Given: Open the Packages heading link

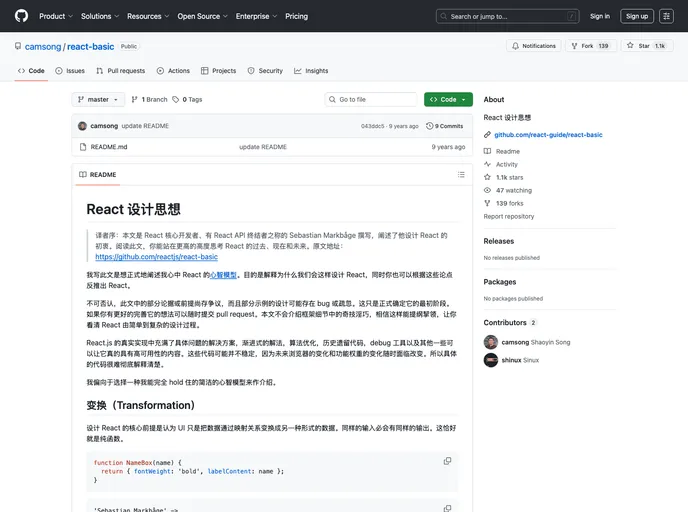Looking at the screenshot, I should pyautogui.click(x=500, y=282).
